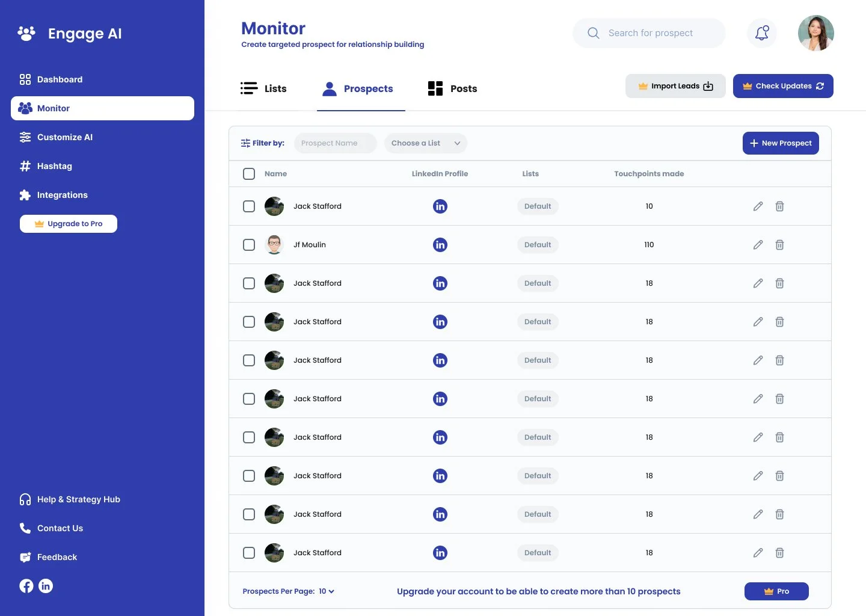Open the Choose a List dropdown
The width and height of the screenshot is (866, 616).
(x=426, y=143)
